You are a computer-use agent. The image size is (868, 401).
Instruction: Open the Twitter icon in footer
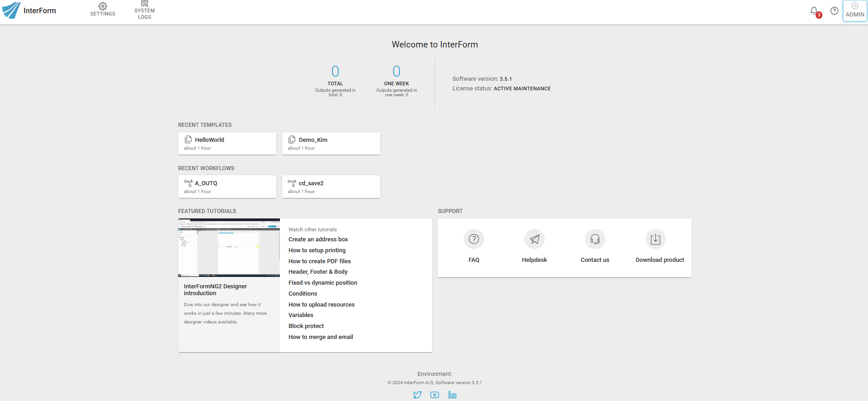[x=417, y=395]
